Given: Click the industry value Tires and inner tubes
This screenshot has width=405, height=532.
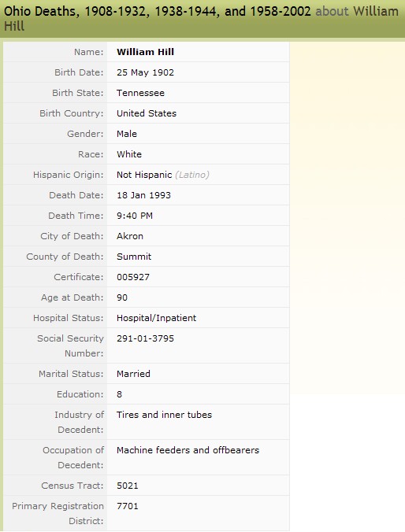Looking at the screenshot, I should pos(164,415).
